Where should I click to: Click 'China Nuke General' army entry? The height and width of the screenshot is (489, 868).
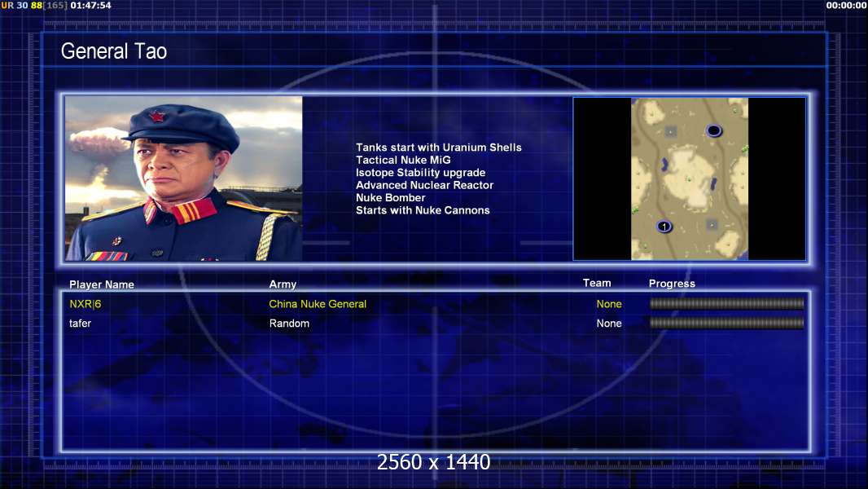click(318, 304)
